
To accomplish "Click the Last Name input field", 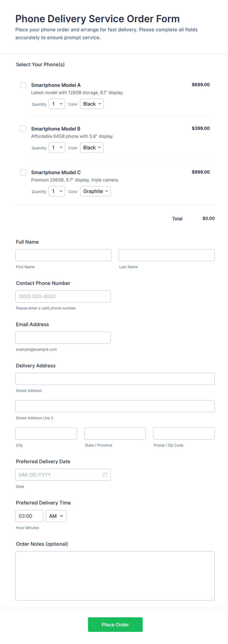I will click(x=167, y=255).
